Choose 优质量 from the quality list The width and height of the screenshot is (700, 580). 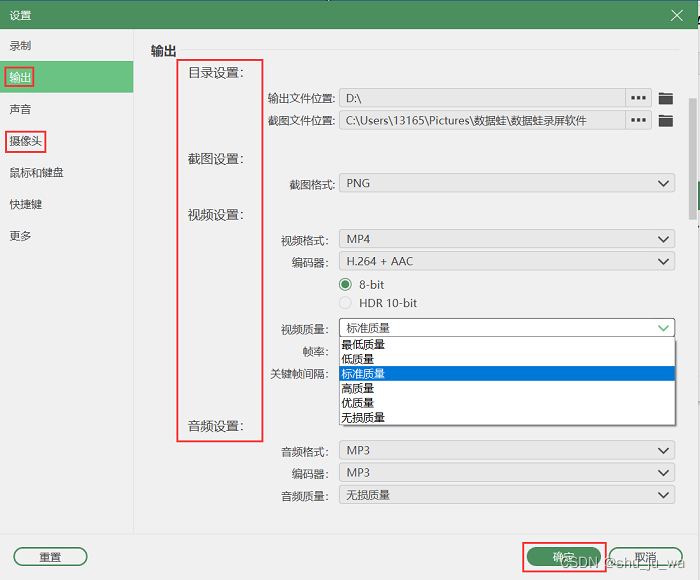click(x=507, y=403)
